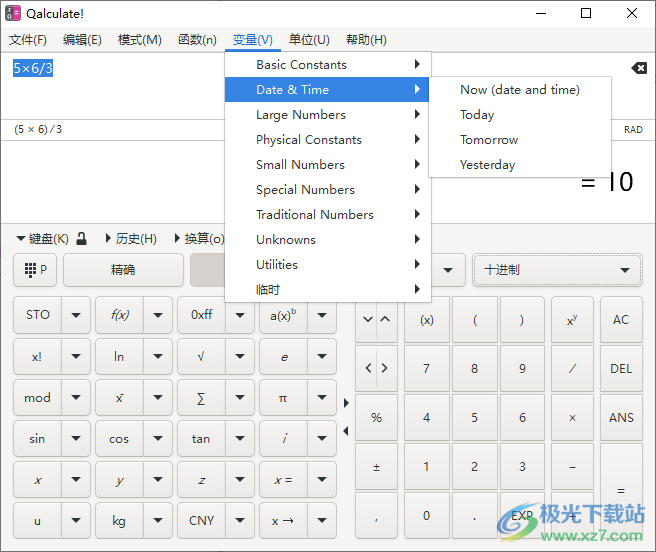Click the x = solve button
This screenshot has width=656, height=552.
(283, 480)
